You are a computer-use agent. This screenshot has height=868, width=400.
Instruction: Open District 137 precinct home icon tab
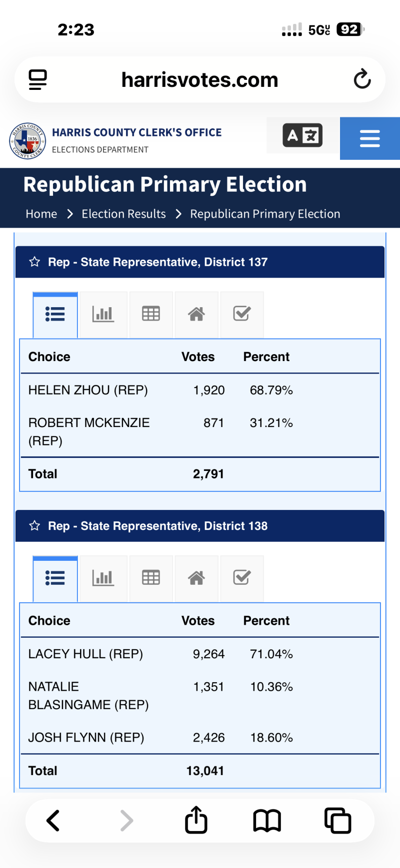tap(196, 314)
